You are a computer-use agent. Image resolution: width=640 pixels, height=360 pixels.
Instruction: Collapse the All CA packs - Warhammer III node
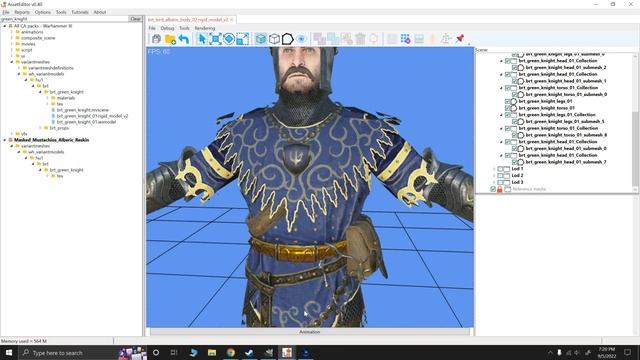click(5, 26)
